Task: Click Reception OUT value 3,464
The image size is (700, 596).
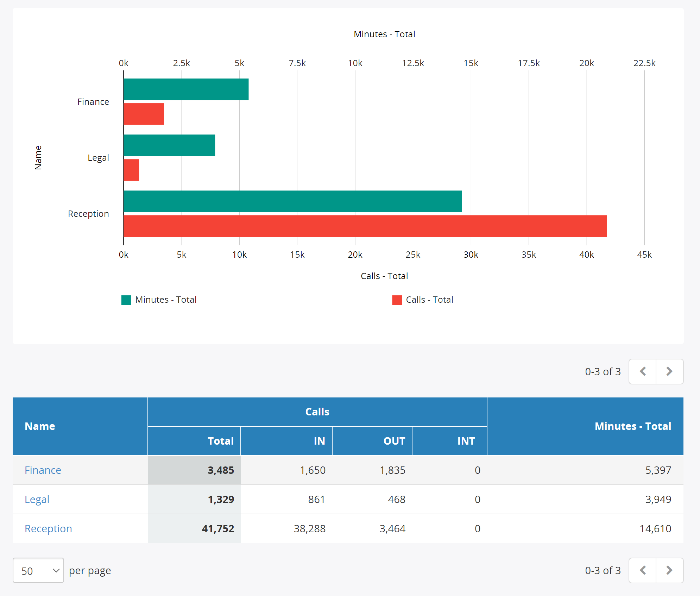Action: (x=392, y=528)
